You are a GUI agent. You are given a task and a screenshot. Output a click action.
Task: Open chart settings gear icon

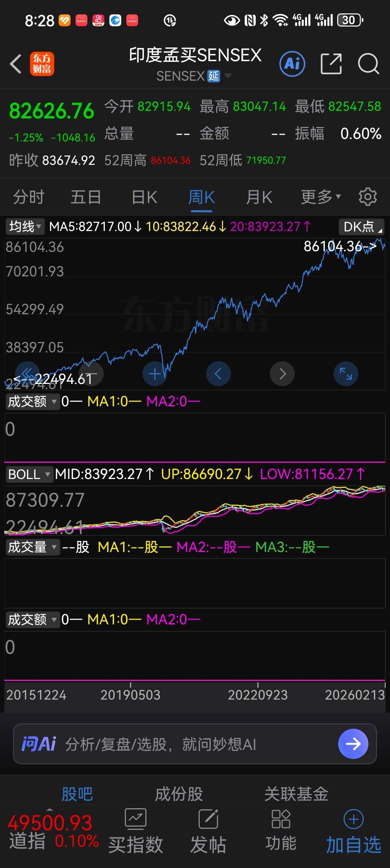pos(368,196)
